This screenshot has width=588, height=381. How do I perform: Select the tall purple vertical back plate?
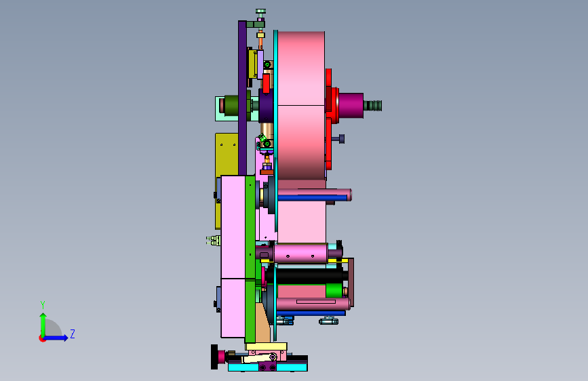[x=242, y=98]
